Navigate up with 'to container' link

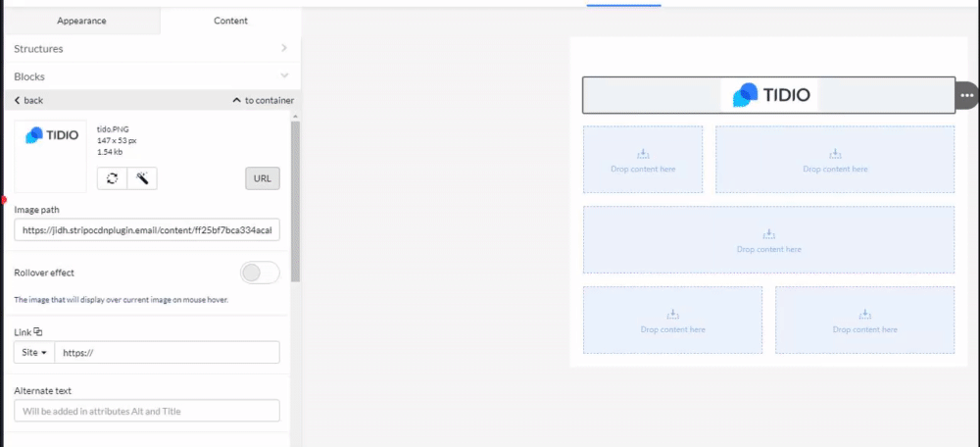pos(263,100)
